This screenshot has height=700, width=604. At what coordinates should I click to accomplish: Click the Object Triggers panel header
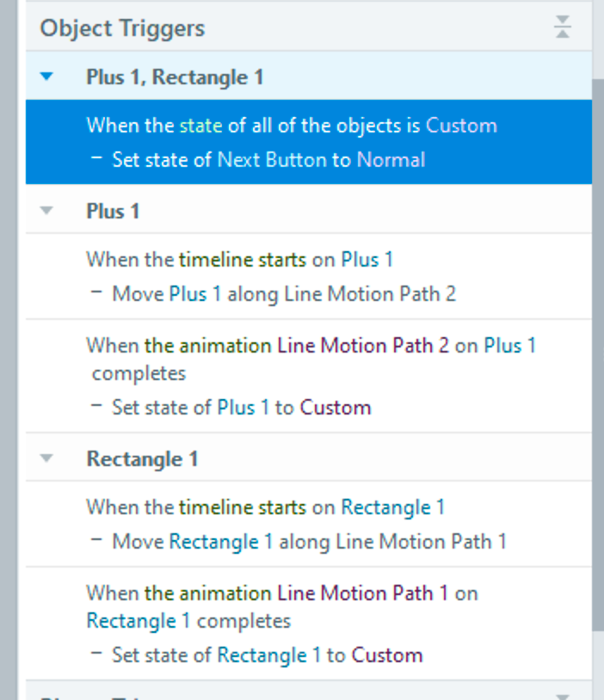pos(122,28)
